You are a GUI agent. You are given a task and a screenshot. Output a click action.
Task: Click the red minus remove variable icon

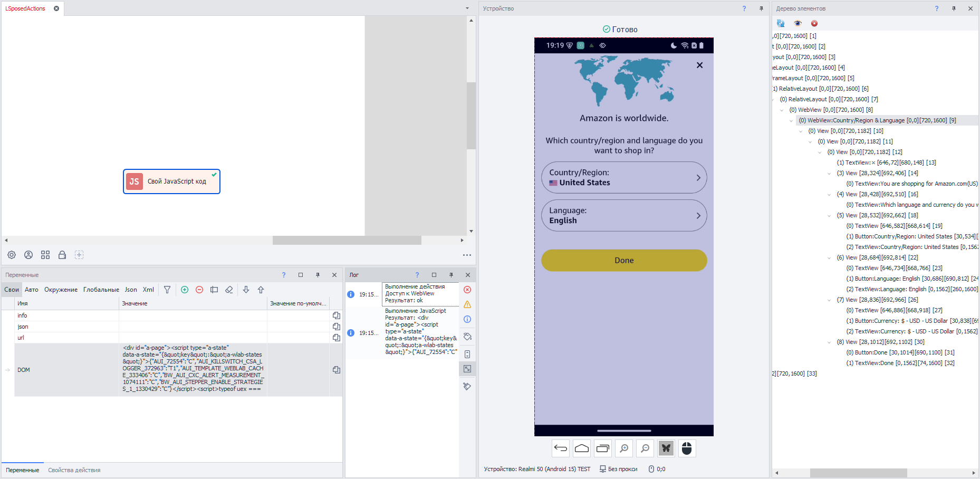point(199,290)
